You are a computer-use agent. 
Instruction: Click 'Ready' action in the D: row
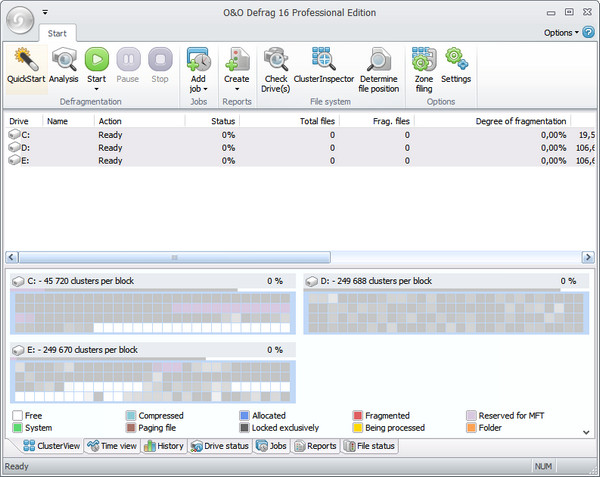coord(110,148)
